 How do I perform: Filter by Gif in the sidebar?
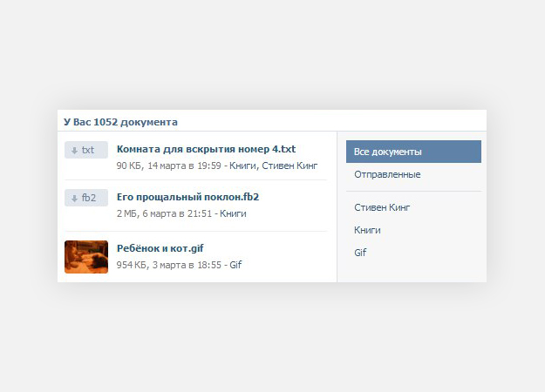click(x=360, y=253)
